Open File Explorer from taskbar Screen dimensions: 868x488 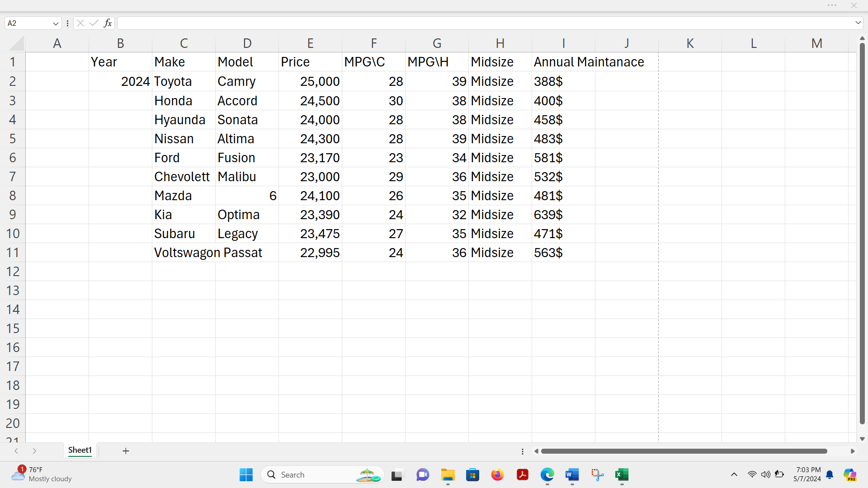click(x=448, y=475)
